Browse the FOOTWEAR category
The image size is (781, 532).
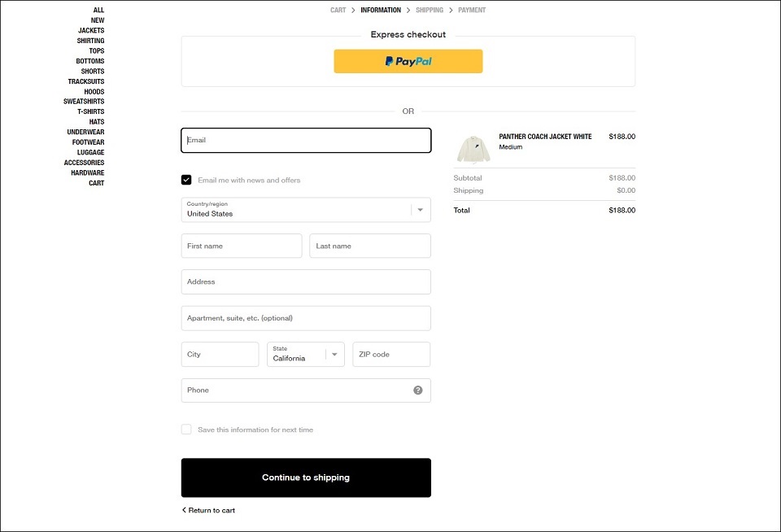pyautogui.click(x=88, y=142)
